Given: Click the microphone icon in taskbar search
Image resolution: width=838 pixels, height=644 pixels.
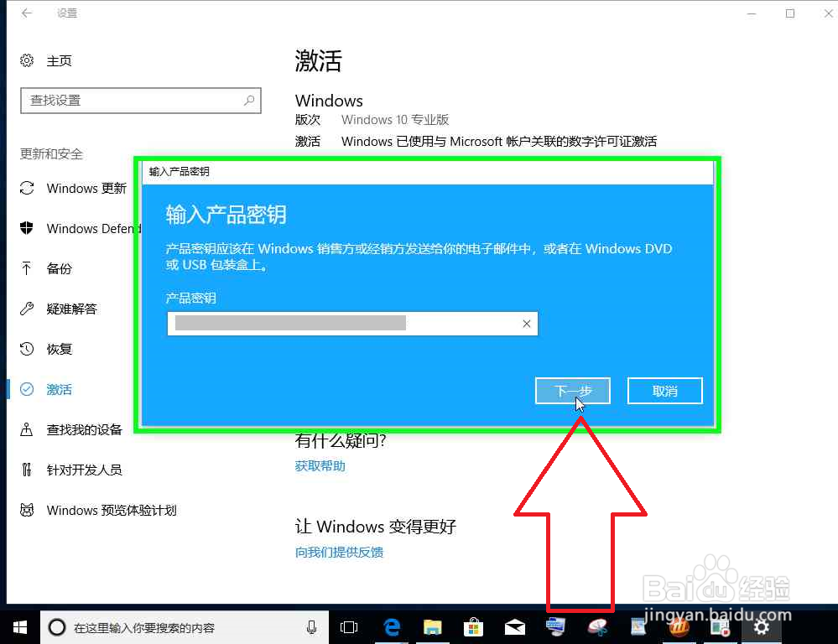Looking at the screenshot, I should point(311,627).
